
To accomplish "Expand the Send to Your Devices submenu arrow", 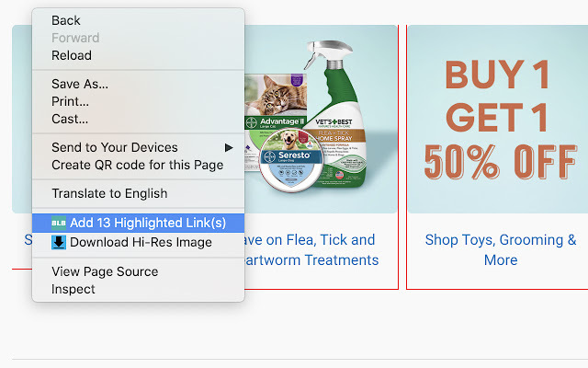I will coord(229,147).
